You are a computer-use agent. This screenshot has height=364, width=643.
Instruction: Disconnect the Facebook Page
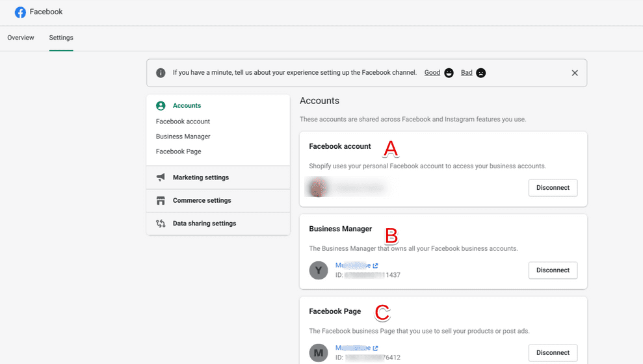pyautogui.click(x=553, y=352)
